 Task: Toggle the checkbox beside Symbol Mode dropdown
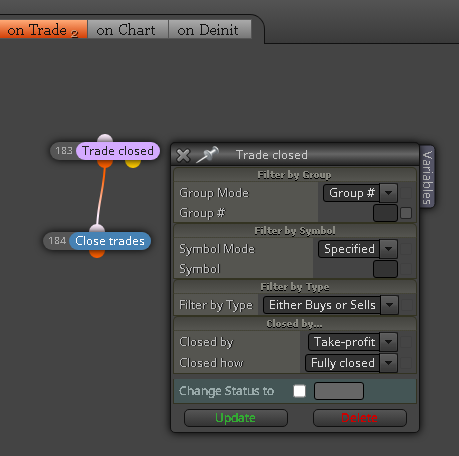[x=406, y=249]
